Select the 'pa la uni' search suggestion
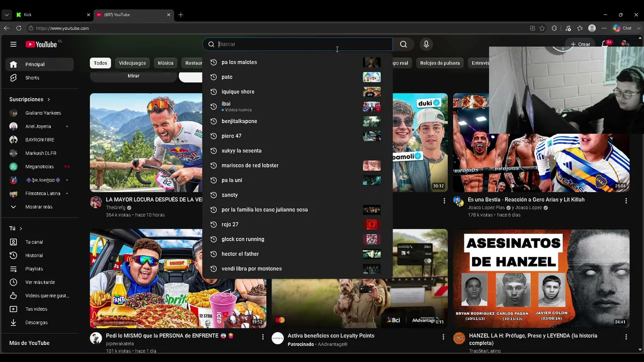Image resolution: width=644 pixels, height=362 pixels. (297, 180)
